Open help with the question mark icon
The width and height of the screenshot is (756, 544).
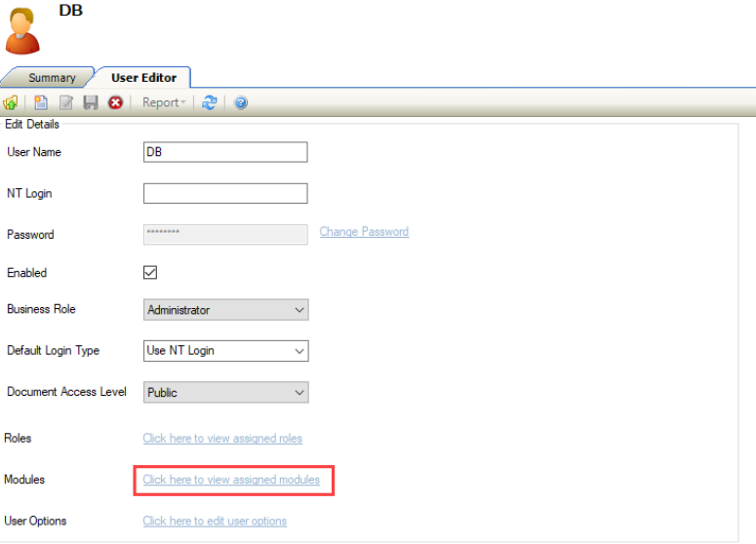pyautogui.click(x=240, y=102)
